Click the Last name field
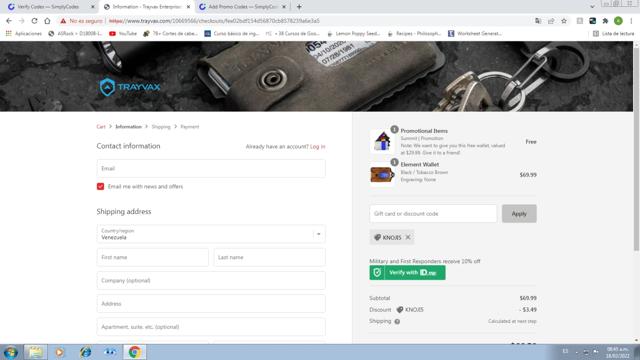The height and width of the screenshot is (360, 640). tap(270, 258)
